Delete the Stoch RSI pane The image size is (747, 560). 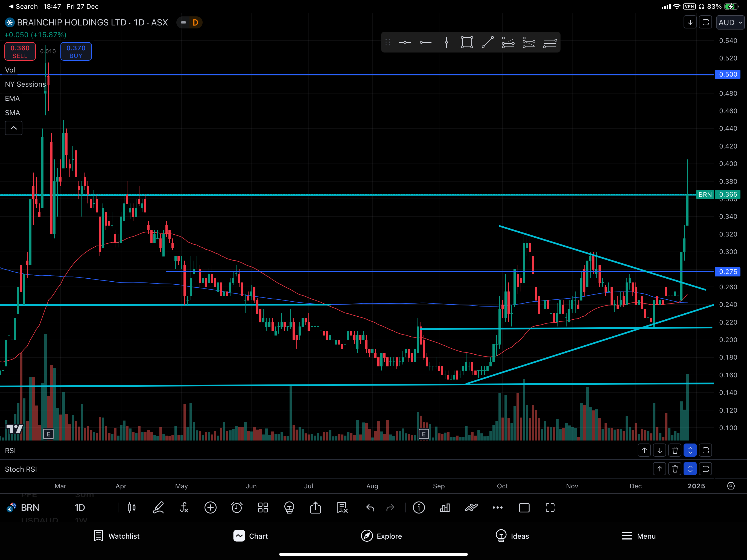click(675, 469)
